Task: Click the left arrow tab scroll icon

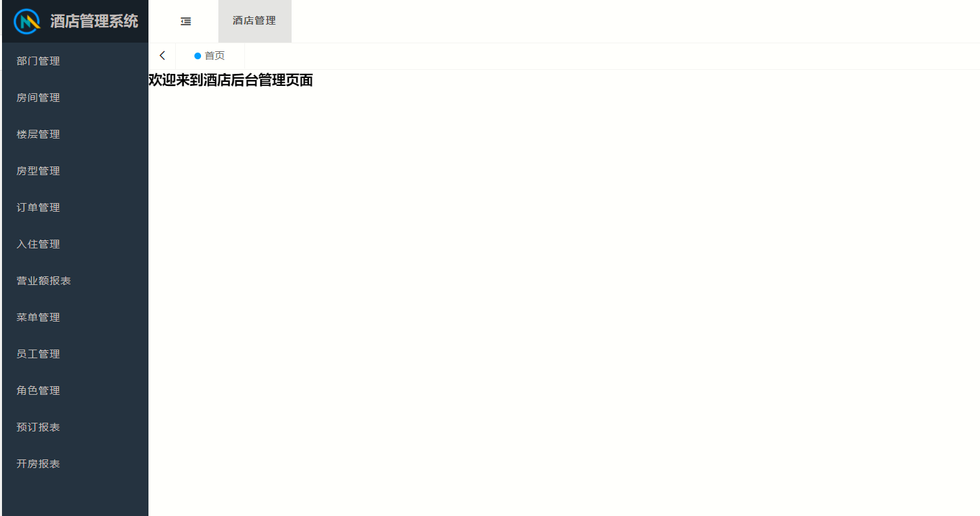Action: pyautogui.click(x=162, y=56)
